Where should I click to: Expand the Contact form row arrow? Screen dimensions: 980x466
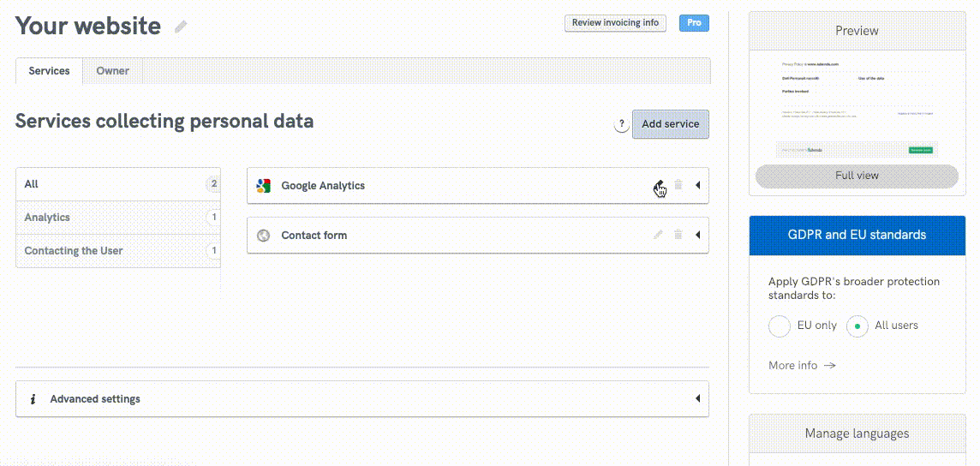tap(697, 235)
